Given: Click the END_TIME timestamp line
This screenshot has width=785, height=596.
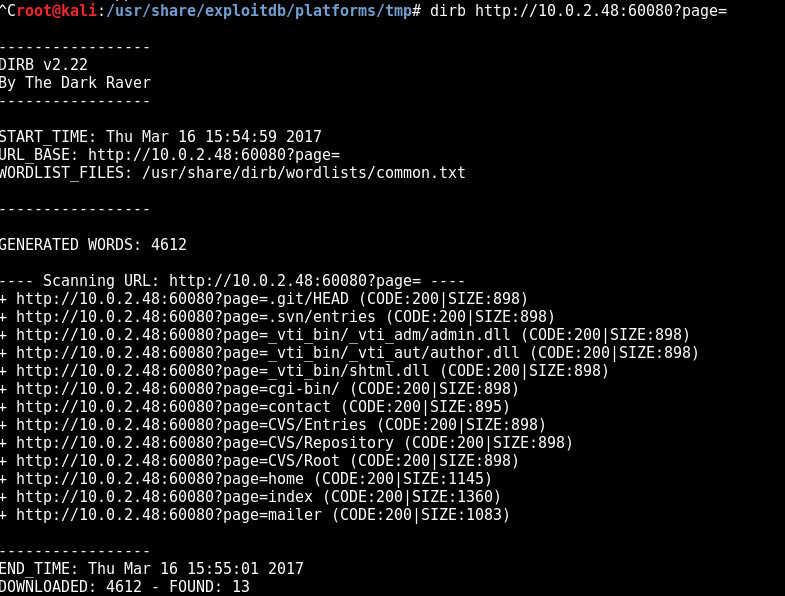Looking at the screenshot, I should coord(152,569).
